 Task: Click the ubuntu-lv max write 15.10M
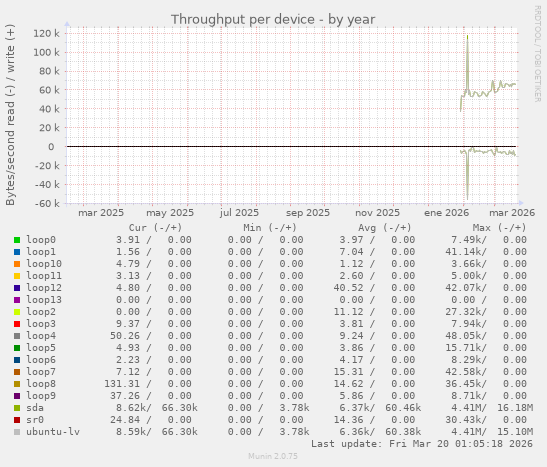coord(515,431)
